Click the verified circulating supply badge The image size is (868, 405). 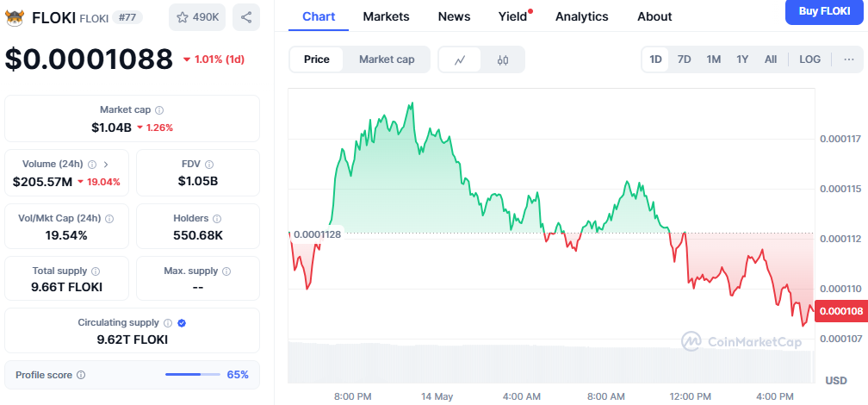click(x=182, y=323)
